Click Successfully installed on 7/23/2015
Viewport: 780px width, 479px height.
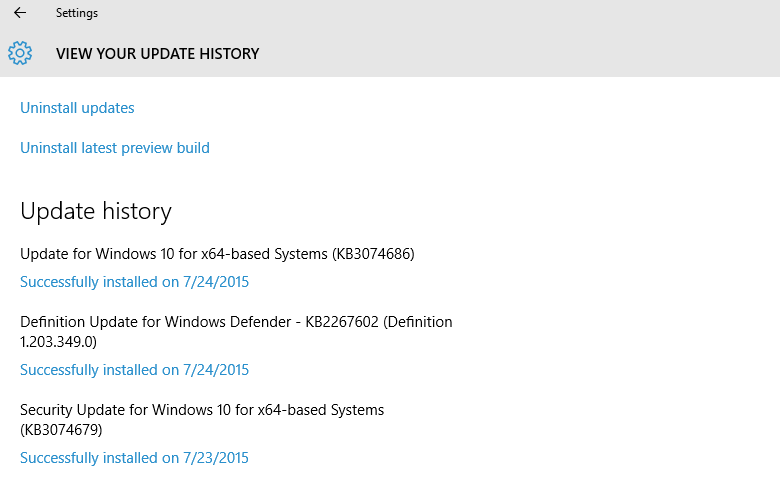(134, 458)
